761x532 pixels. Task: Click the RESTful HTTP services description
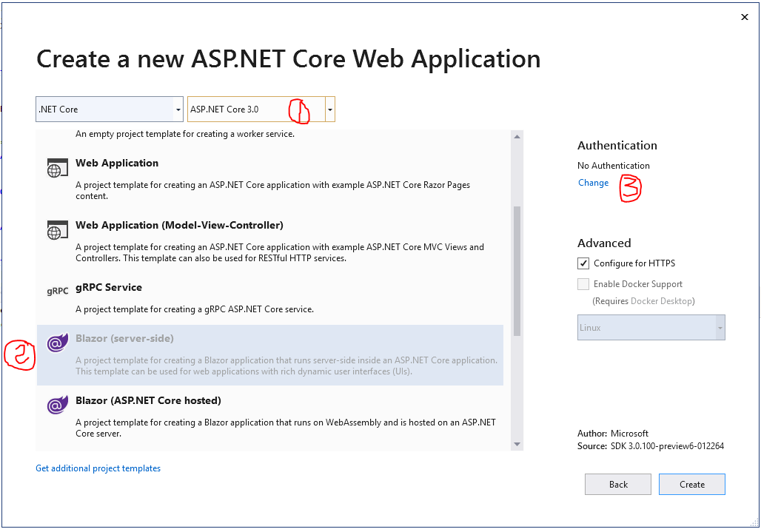(x=280, y=252)
